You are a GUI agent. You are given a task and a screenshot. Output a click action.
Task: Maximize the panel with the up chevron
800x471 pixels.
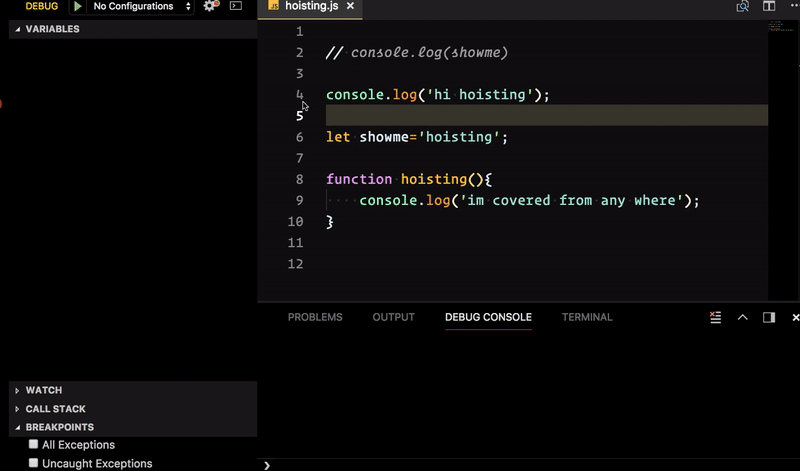tap(742, 317)
